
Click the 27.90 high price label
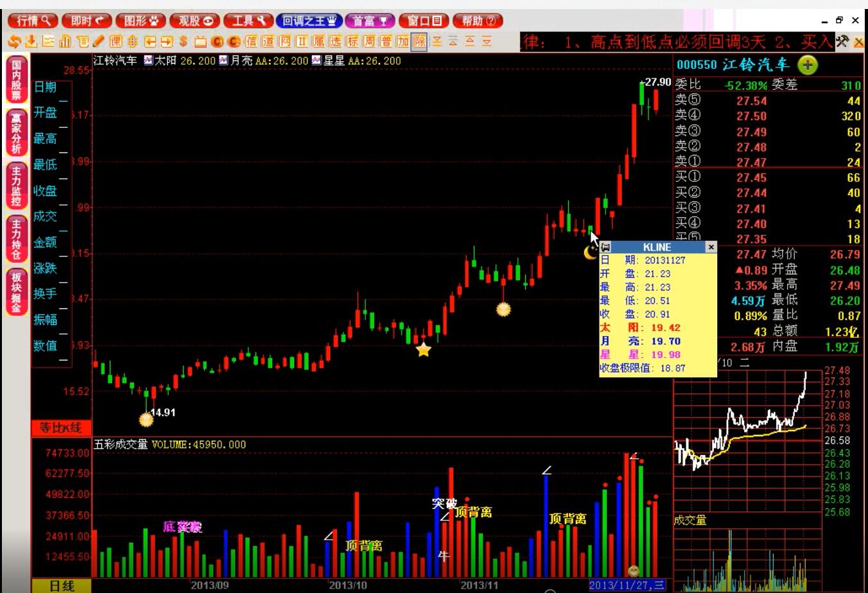657,82
